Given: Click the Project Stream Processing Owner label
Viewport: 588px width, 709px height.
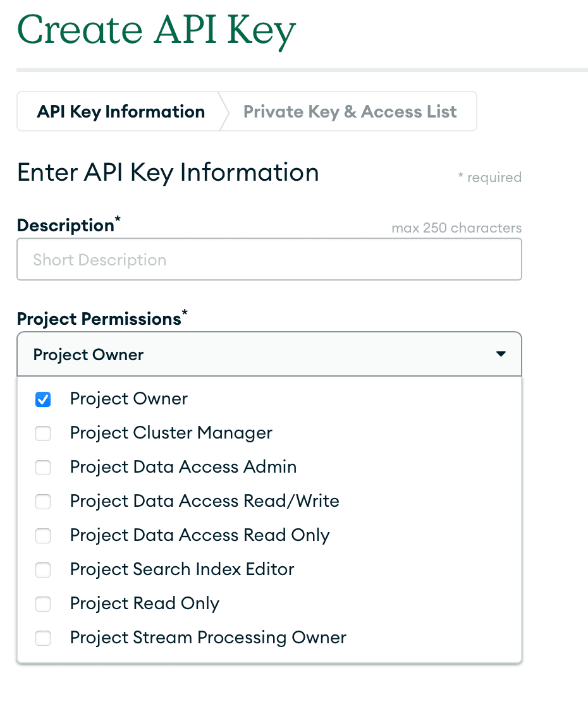Looking at the screenshot, I should tap(208, 638).
